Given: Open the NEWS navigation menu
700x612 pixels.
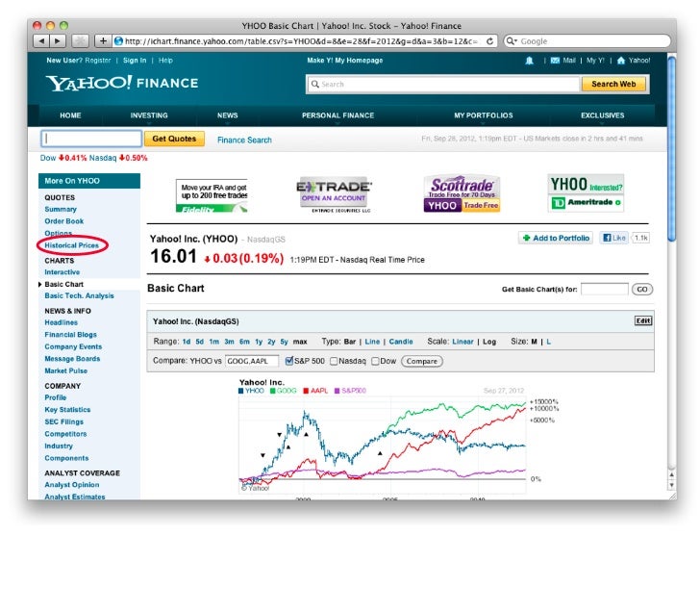Looking at the screenshot, I should tap(227, 115).
